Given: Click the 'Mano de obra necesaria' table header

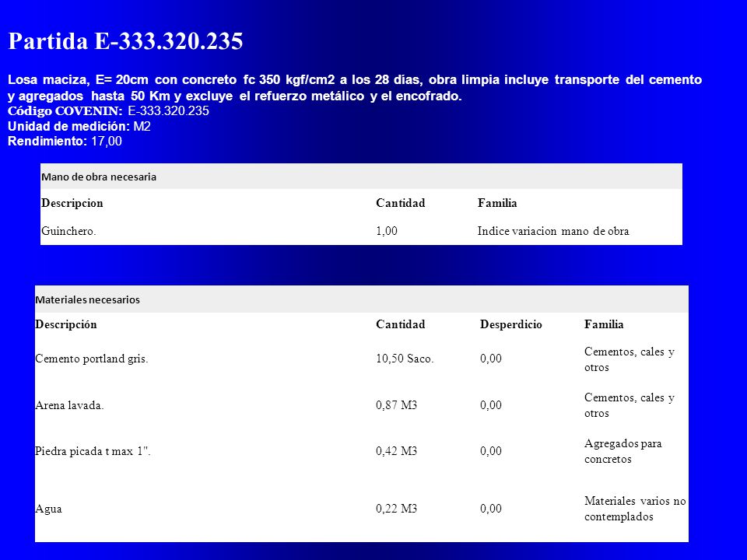Looking at the screenshot, I should [x=361, y=177].
